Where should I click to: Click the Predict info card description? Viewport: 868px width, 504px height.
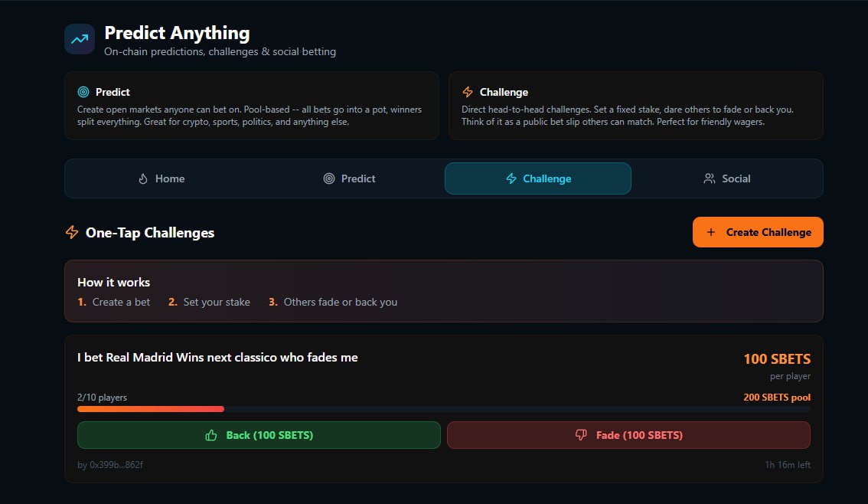[250, 116]
